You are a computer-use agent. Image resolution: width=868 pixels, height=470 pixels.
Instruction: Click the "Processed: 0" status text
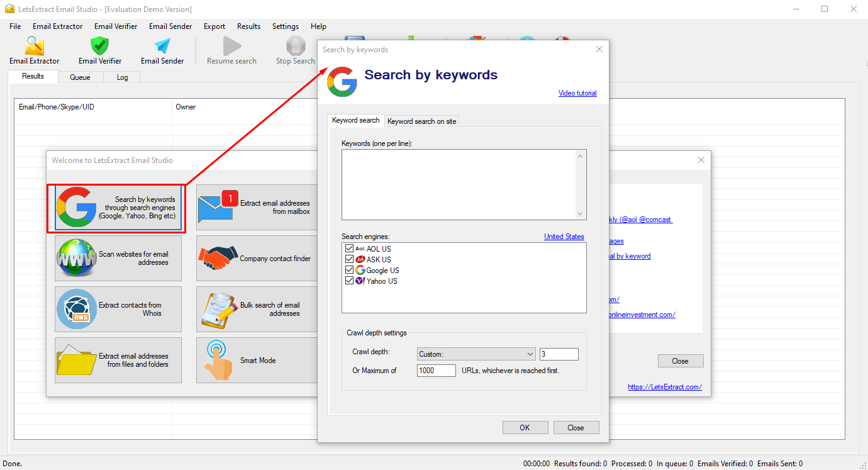tap(632, 464)
